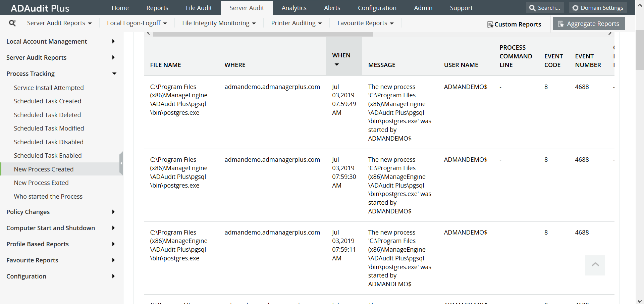Open the Analytics tab
The image size is (644, 304).
click(294, 8)
